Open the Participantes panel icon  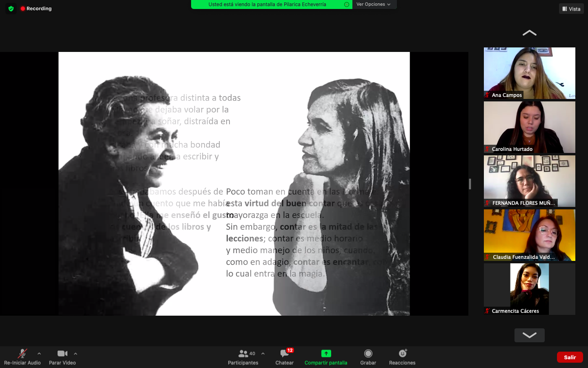coord(243,353)
